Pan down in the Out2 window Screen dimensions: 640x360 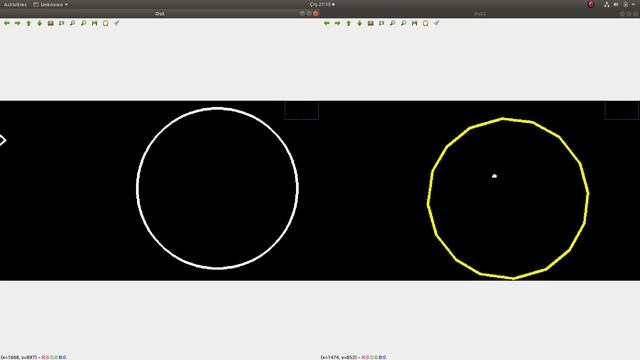(x=360, y=23)
